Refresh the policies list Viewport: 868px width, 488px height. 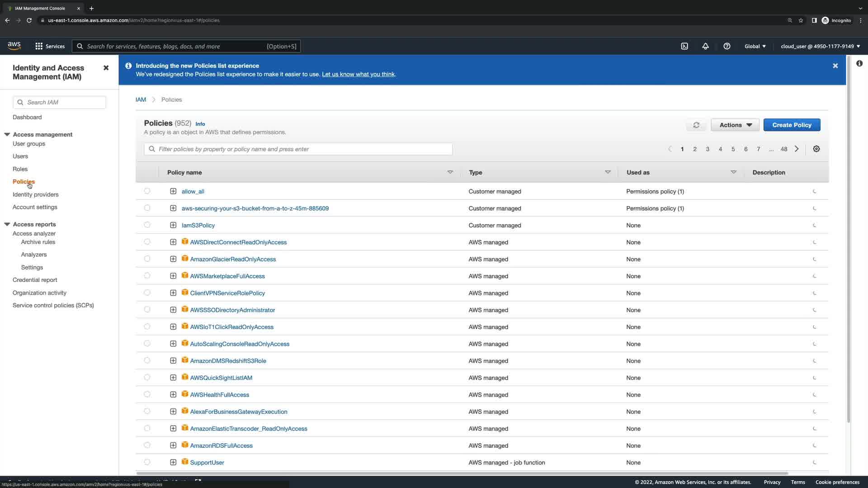(x=696, y=125)
